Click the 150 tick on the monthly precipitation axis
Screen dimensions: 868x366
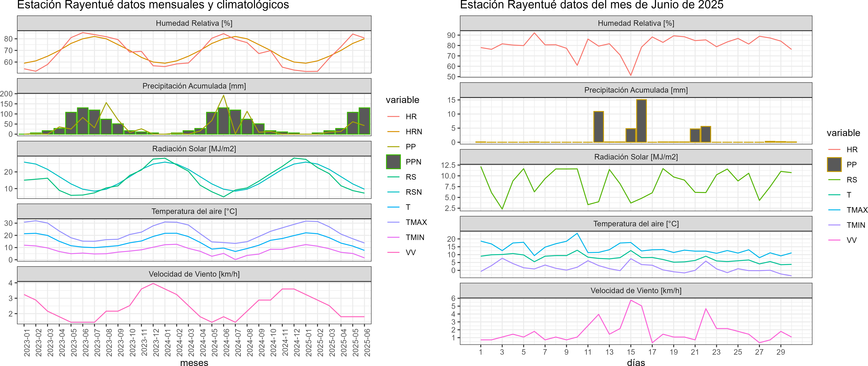click(7, 104)
